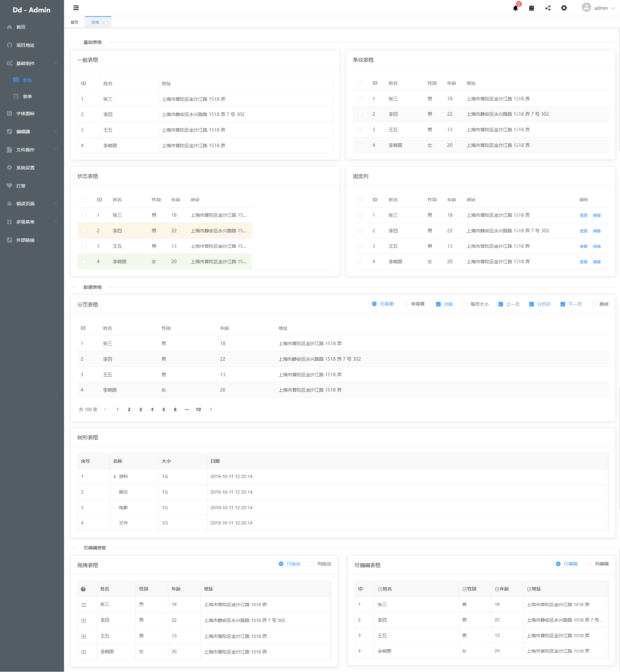The image size is (620, 672).
Task: Click the table grid icon beside 表格
Action: (16, 80)
